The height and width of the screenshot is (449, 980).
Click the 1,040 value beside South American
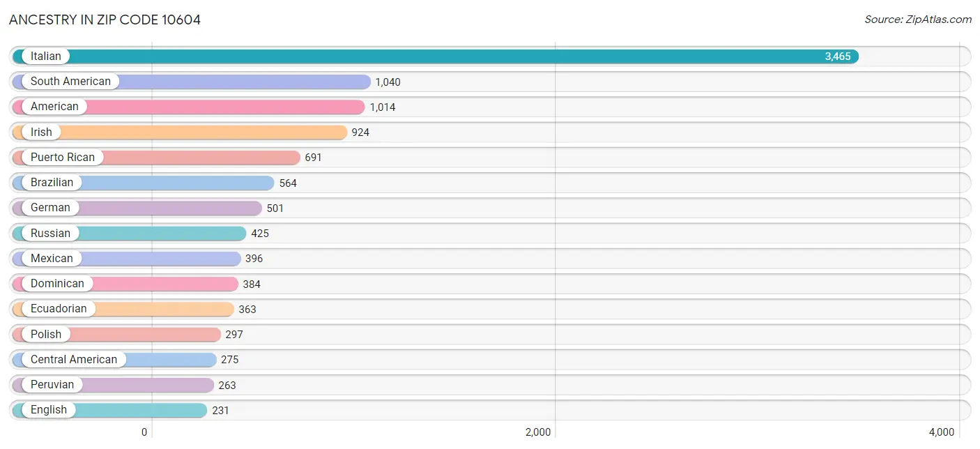(388, 82)
